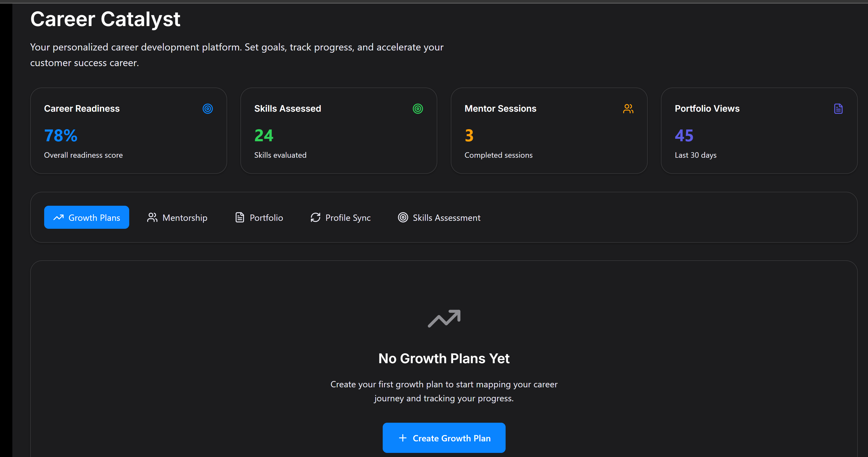The image size is (868, 457).
Task: Switch to the Mentorship tab
Action: click(177, 217)
